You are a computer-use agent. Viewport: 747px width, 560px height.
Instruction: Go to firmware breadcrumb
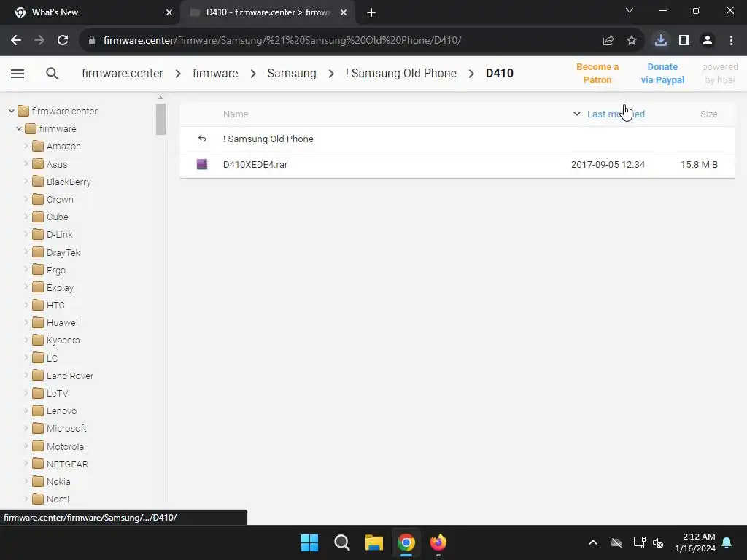[215, 74]
